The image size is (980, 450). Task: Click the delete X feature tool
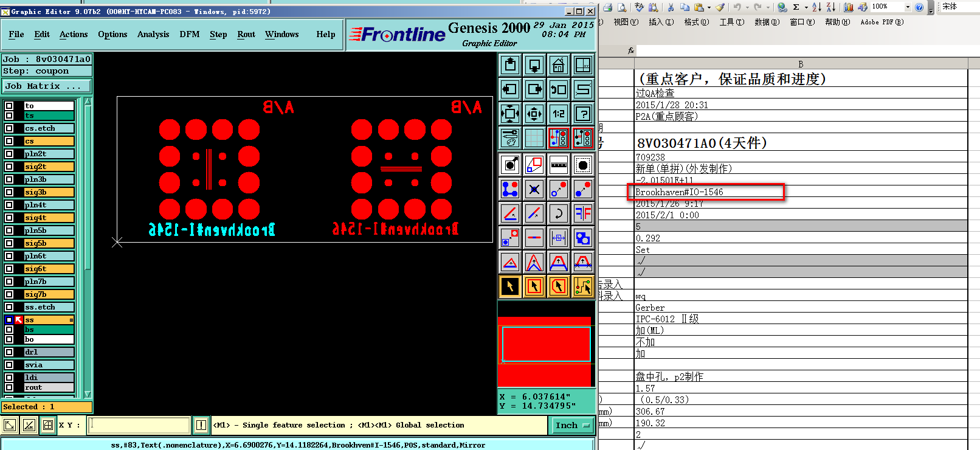(534, 189)
